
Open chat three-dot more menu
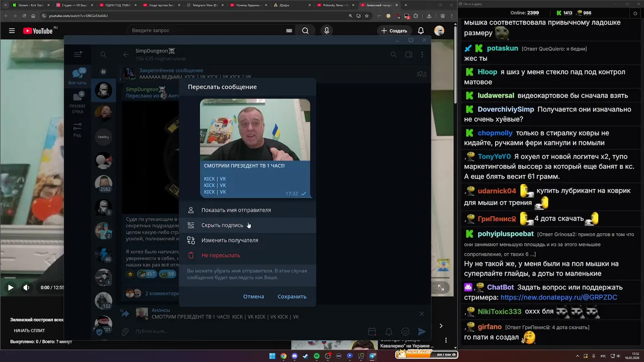tap(422, 54)
